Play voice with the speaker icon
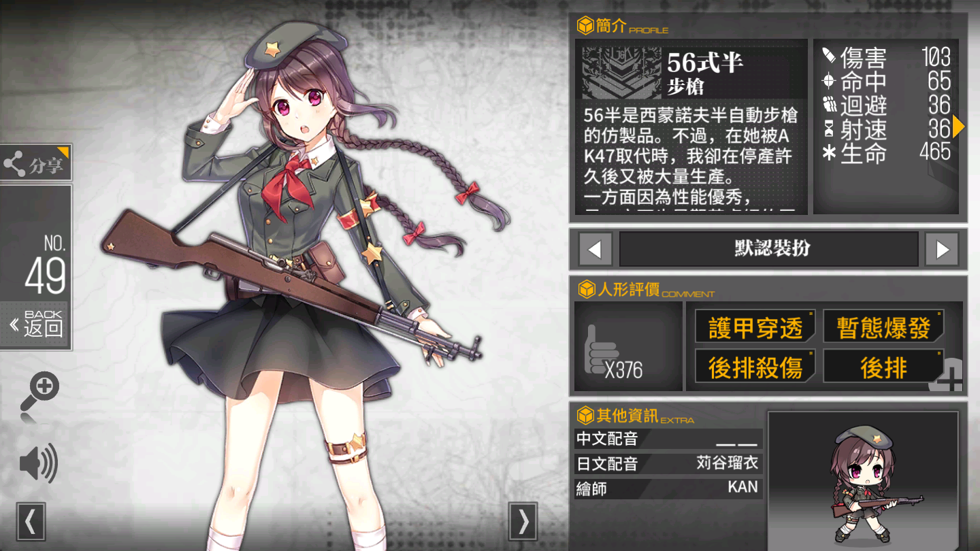Screen dimensions: 980x551 coord(38,464)
